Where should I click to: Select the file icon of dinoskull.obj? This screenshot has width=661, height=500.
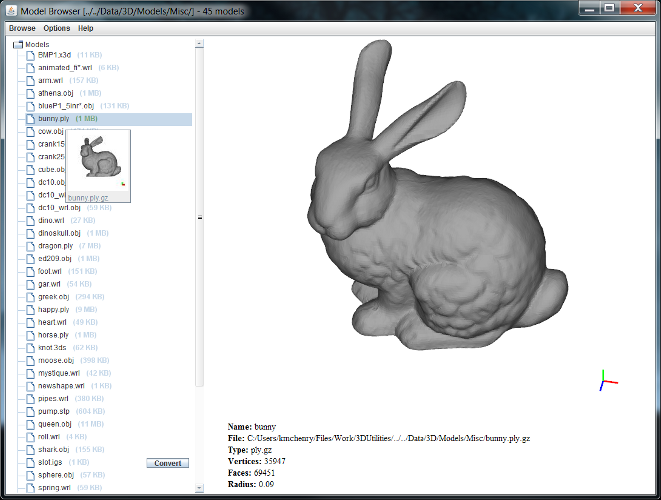coord(30,234)
